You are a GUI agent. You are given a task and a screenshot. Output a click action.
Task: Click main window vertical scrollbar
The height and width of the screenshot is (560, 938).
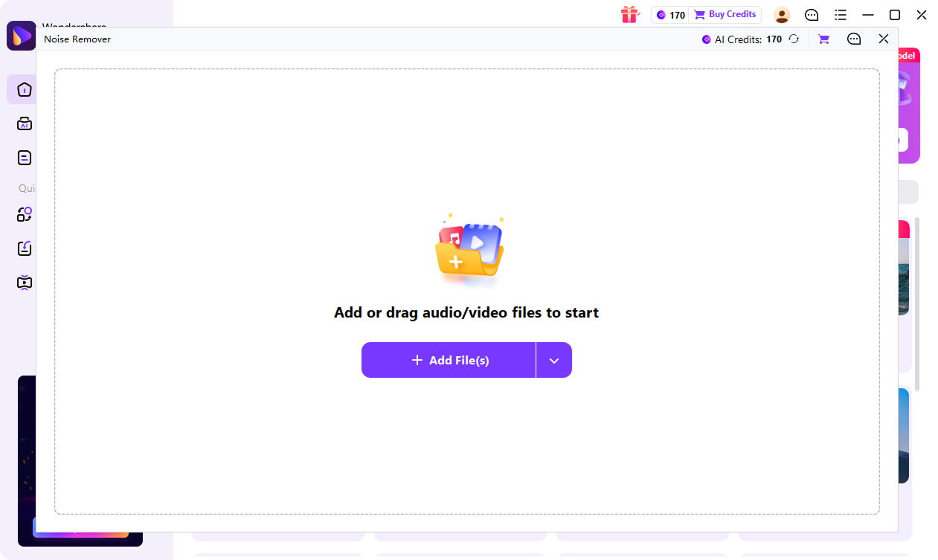[x=917, y=303]
